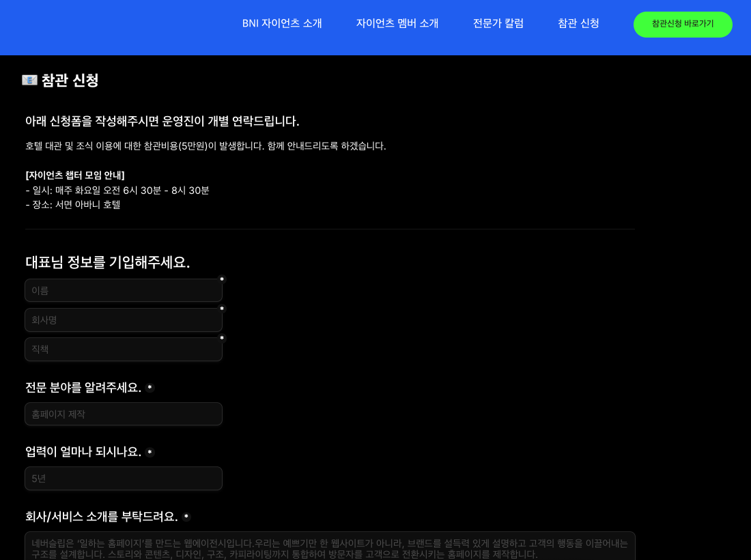Click the required asterisk beside 전문 분야를 알려주세요
This screenshot has height=560, width=751.
pos(150,388)
